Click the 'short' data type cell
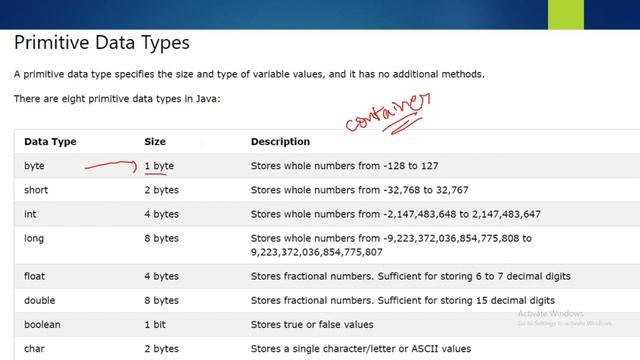 pos(36,190)
